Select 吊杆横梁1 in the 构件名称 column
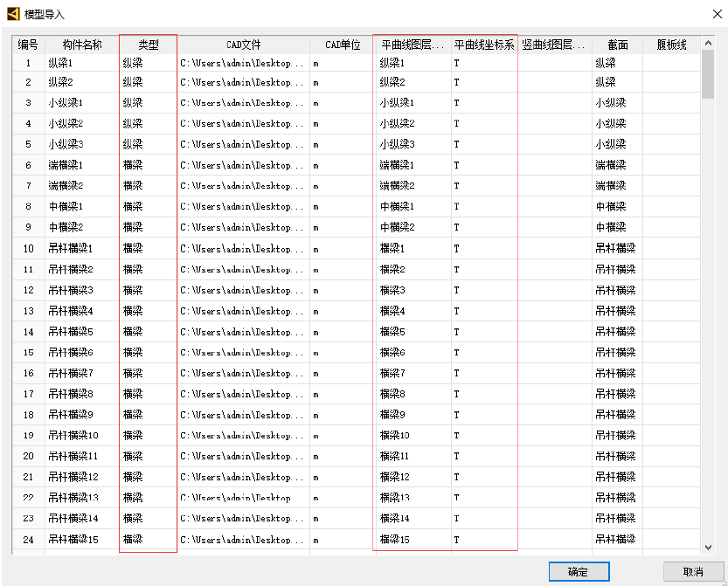This screenshot has width=728, height=586. 71,249
